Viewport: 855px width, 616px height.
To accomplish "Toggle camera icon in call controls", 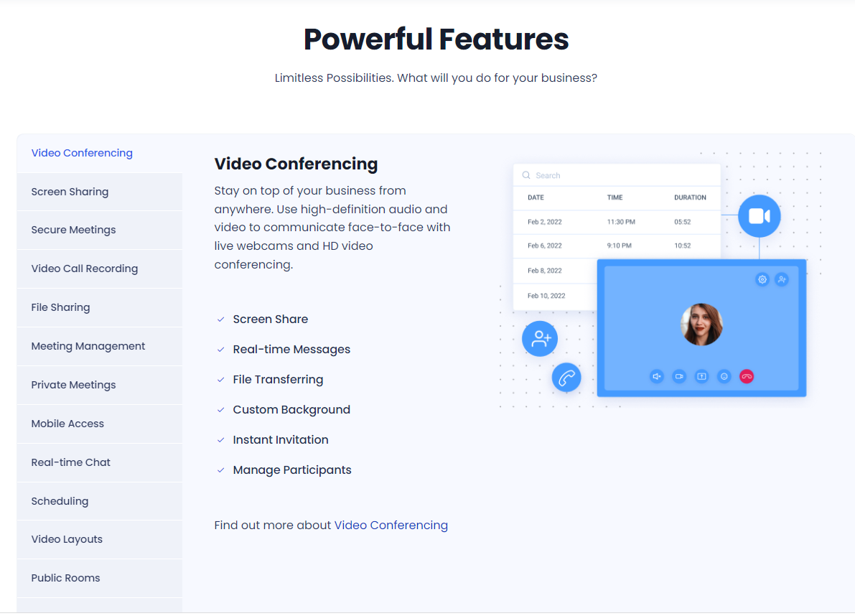I will pos(679,376).
